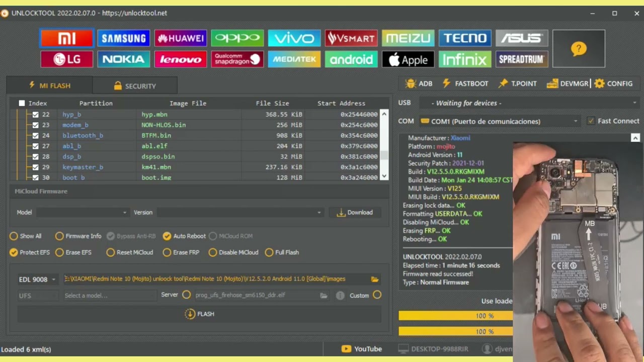Open the T.POINT test point viewer
Viewport: 644px width, 362px height.
[x=518, y=83]
